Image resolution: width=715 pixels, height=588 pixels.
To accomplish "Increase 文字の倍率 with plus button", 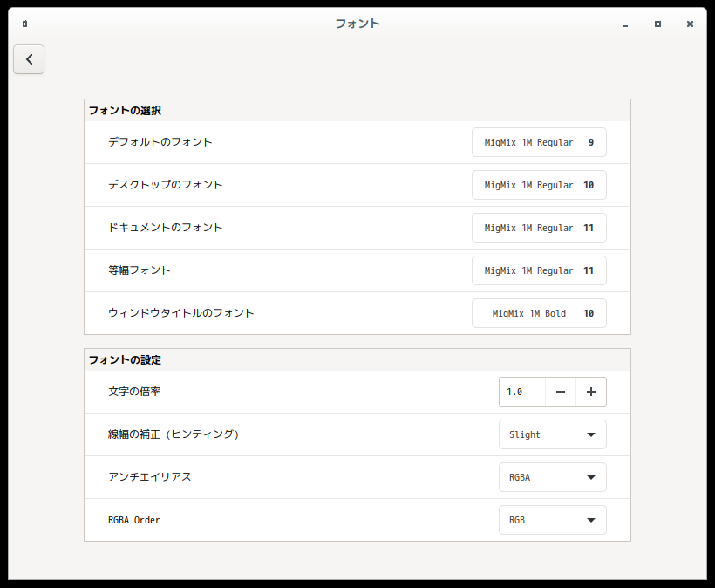I will point(591,392).
